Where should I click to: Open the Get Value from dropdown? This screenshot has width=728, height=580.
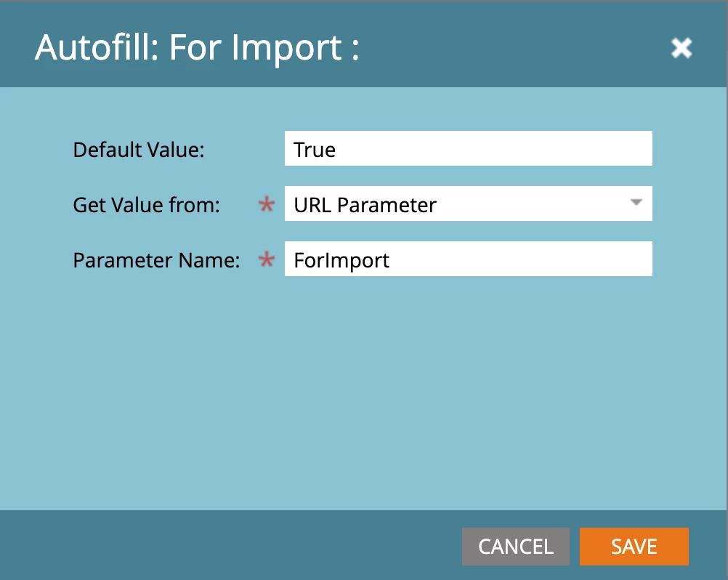(x=468, y=204)
